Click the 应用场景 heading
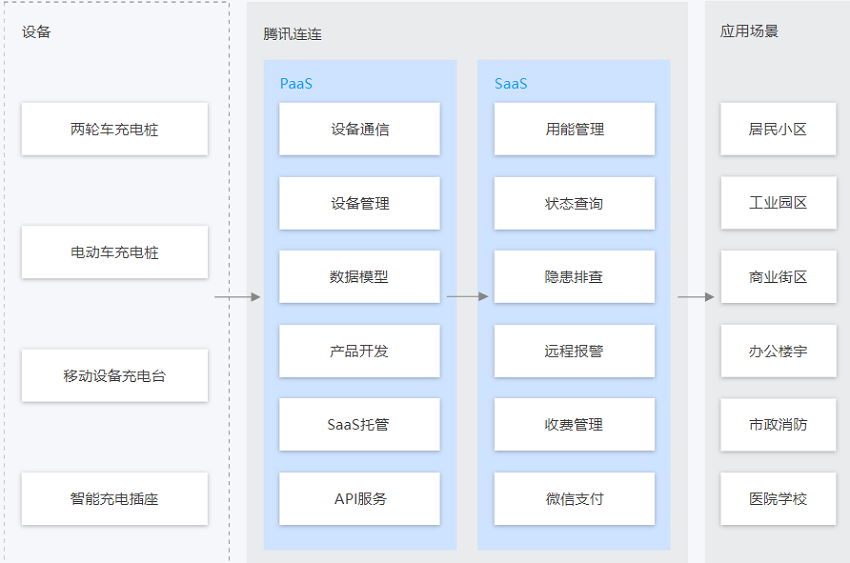 click(x=749, y=31)
